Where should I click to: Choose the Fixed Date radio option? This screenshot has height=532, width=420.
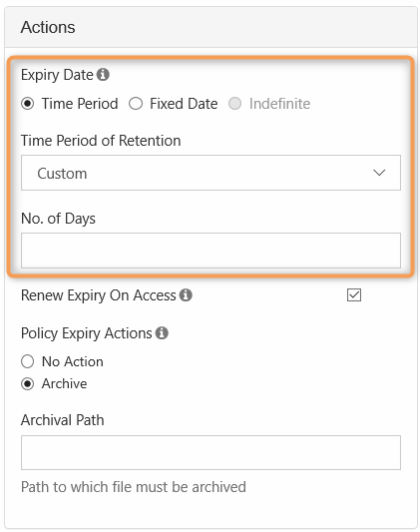136,104
